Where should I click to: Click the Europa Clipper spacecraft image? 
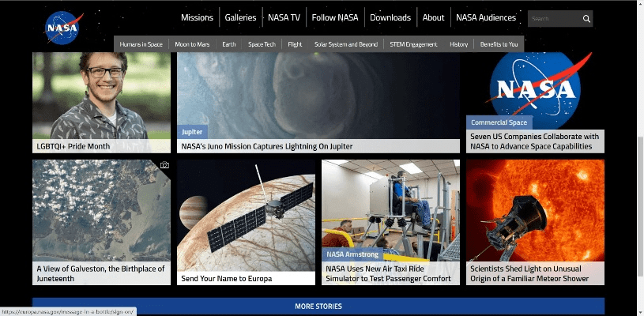pos(246,216)
